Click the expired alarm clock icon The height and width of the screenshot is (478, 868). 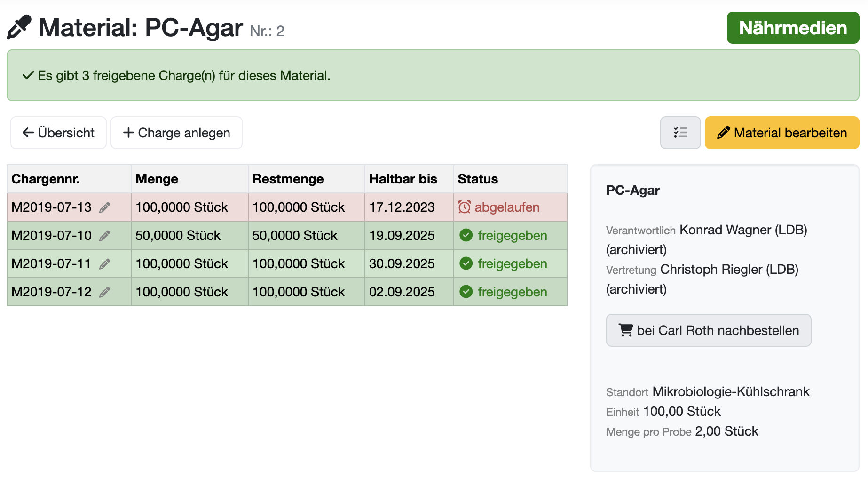[465, 207]
